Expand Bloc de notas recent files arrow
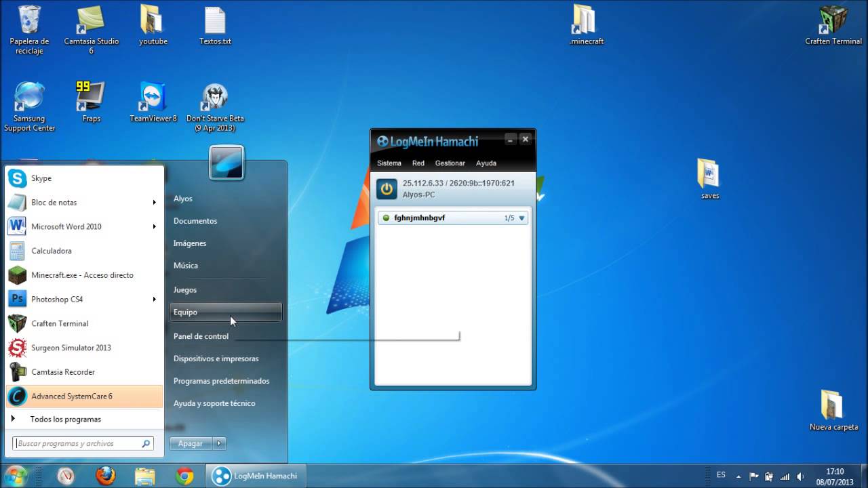868x488 pixels. pyautogui.click(x=155, y=203)
